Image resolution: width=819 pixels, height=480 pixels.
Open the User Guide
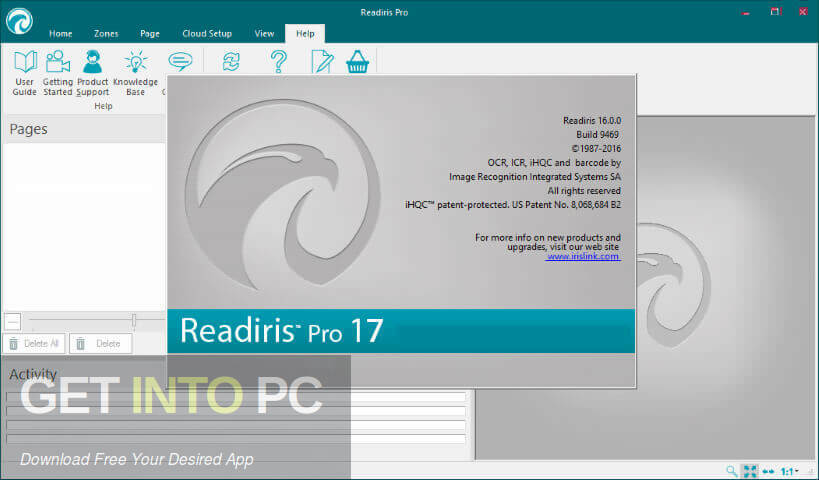25,73
